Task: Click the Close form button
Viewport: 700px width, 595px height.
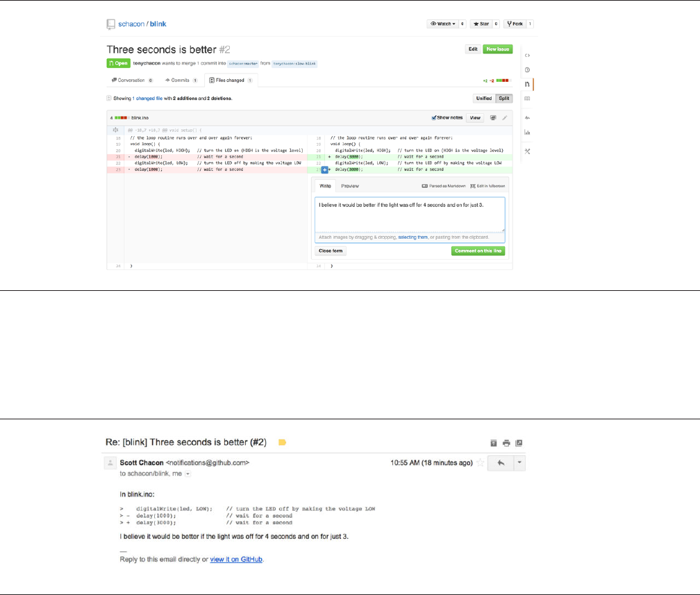Action: (x=331, y=251)
